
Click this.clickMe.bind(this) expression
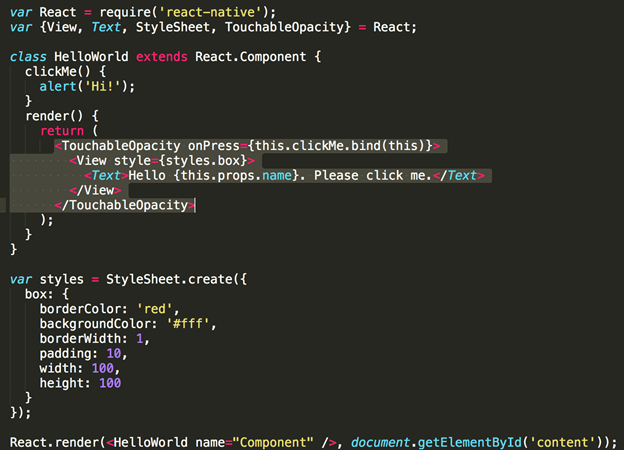click(339, 146)
